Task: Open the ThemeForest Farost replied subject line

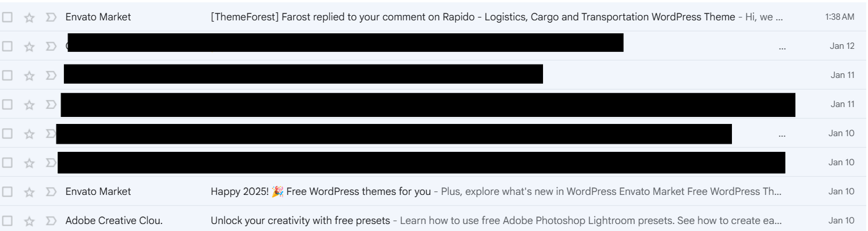Action: click(473, 17)
